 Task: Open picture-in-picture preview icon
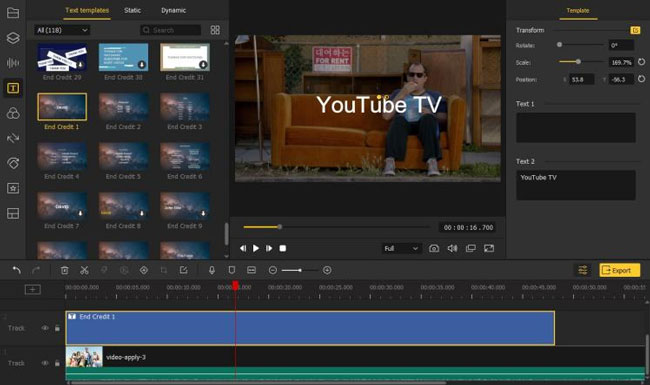(x=471, y=248)
